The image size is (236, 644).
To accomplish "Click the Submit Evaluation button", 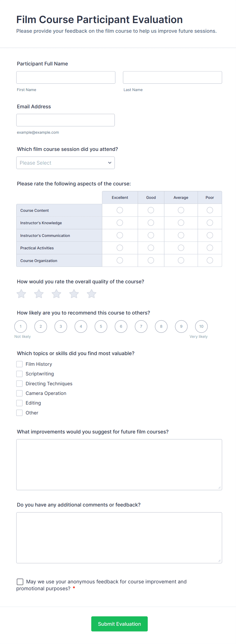I will coord(119,624).
